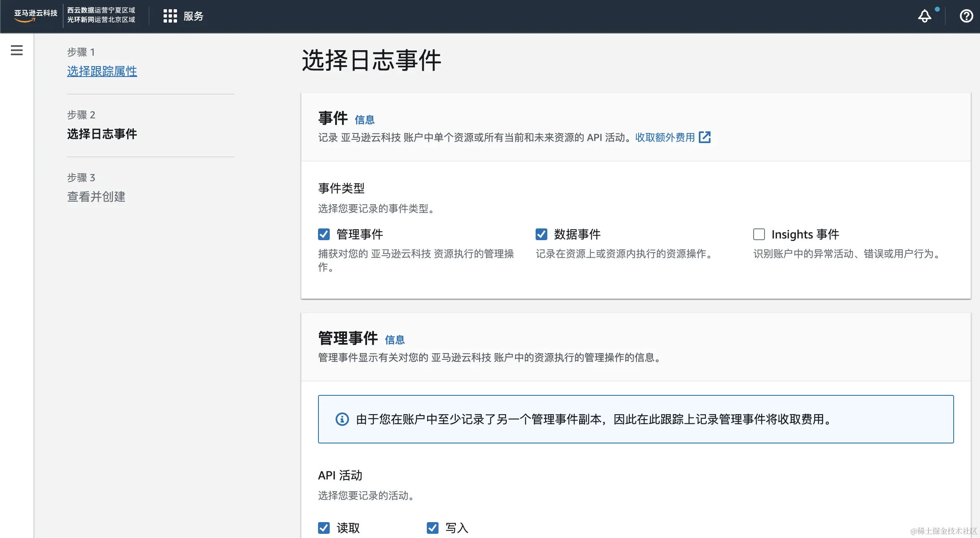Screen dimensions: 980x538
Task: Click 信息 link next to 事件 heading
Action: [x=364, y=120]
